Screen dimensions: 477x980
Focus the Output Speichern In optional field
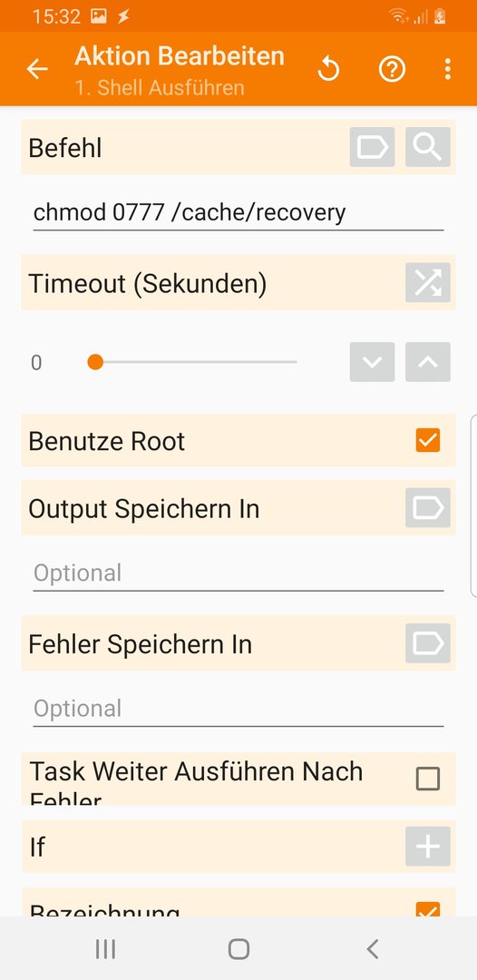238,573
